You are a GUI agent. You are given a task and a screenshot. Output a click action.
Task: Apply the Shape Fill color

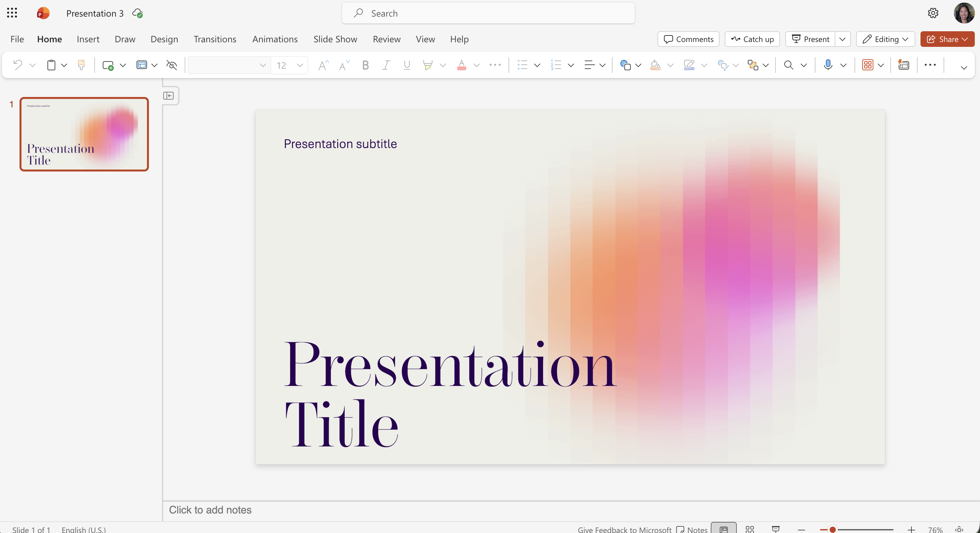655,65
